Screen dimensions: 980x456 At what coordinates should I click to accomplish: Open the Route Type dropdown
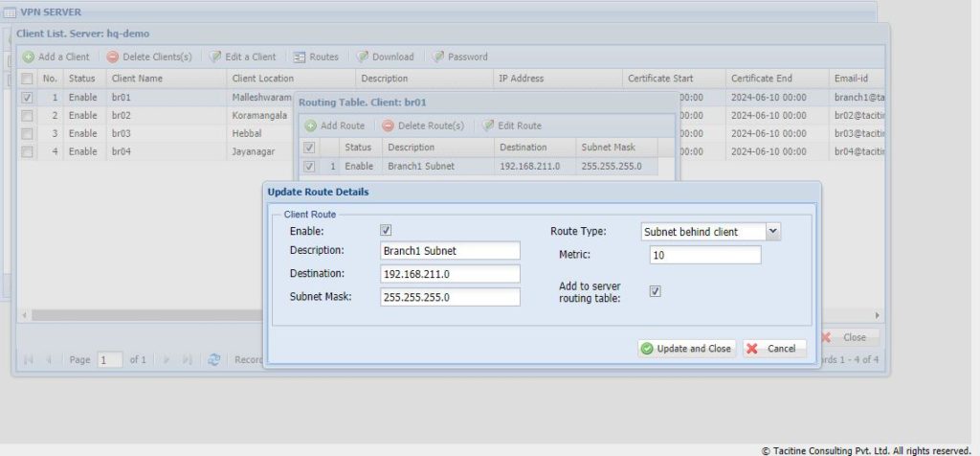[773, 231]
